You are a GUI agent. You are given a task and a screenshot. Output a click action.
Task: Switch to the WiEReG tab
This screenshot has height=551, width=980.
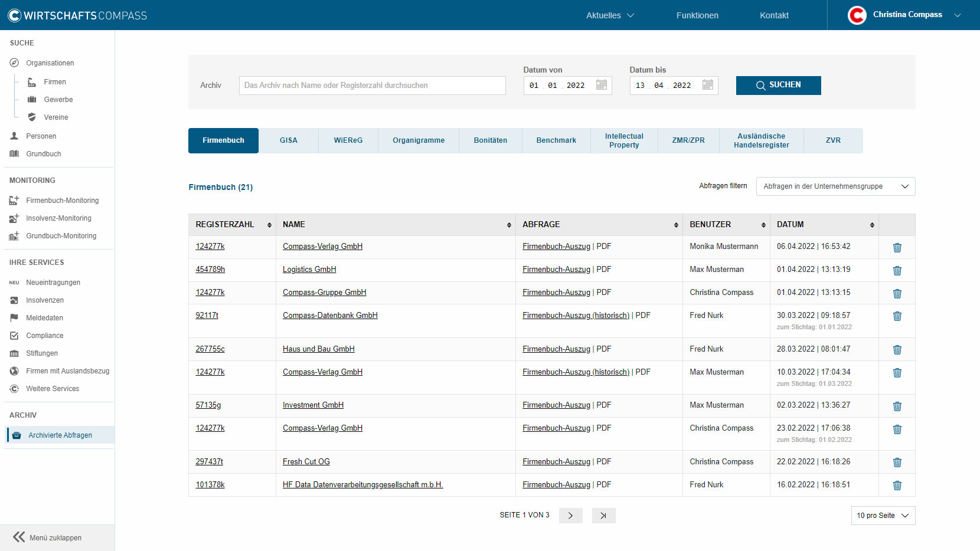[348, 140]
